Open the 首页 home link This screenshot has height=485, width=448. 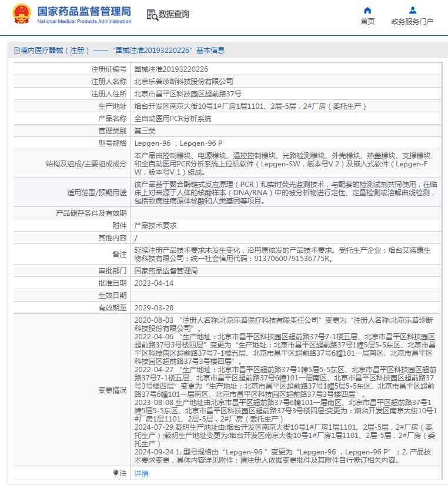[x=367, y=21]
